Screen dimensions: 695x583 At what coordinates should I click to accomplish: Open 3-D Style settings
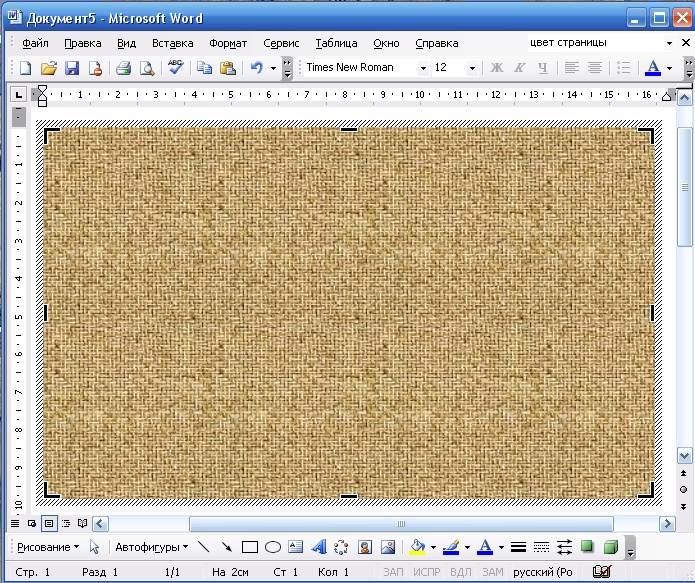click(x=611, y=547)
